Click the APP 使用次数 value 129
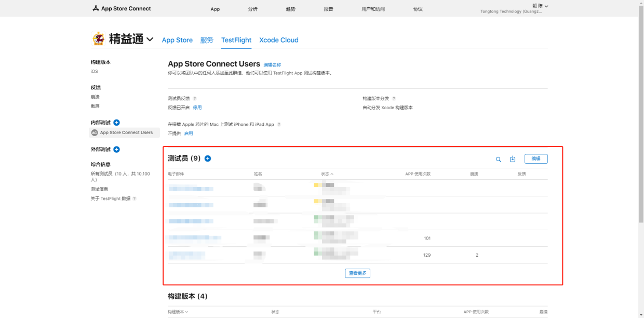 [427, 255]
